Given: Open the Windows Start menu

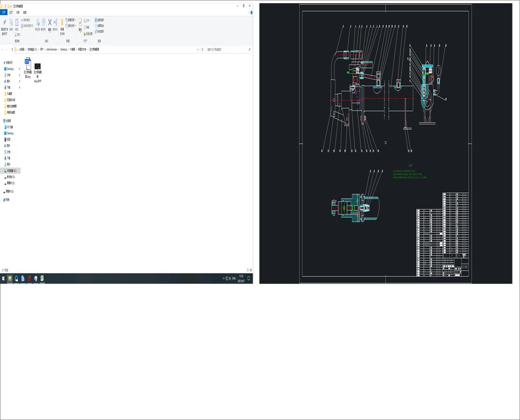Looking at the screenshot, I should tap(3, 278).
